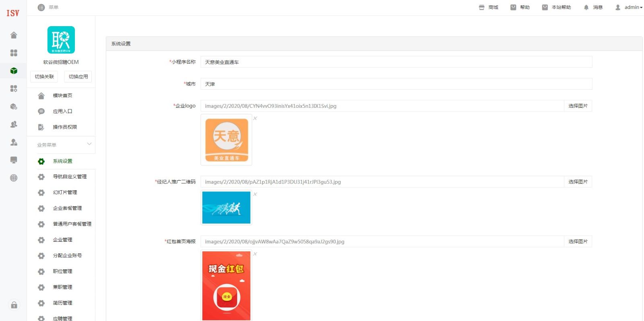644x321 pixels.
Task: Click the 现金红包 poster thumbnail
Action: (226, 286)
